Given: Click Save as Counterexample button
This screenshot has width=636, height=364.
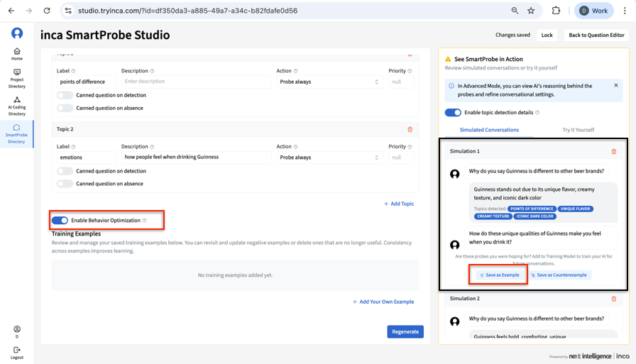Looking at the screenshot, I should [560, 275].
